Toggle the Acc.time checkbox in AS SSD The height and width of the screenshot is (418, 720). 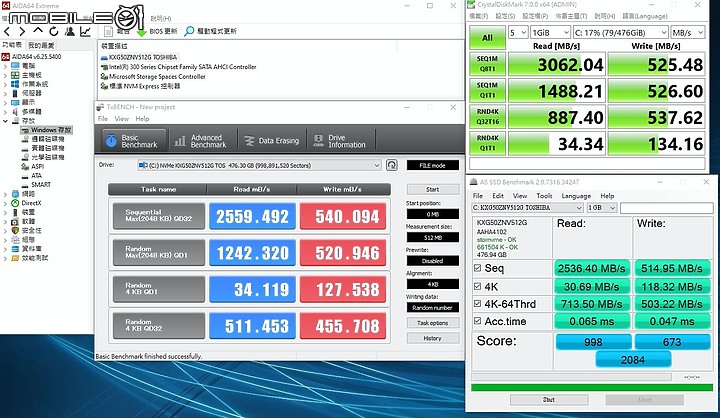click(478, 321)
